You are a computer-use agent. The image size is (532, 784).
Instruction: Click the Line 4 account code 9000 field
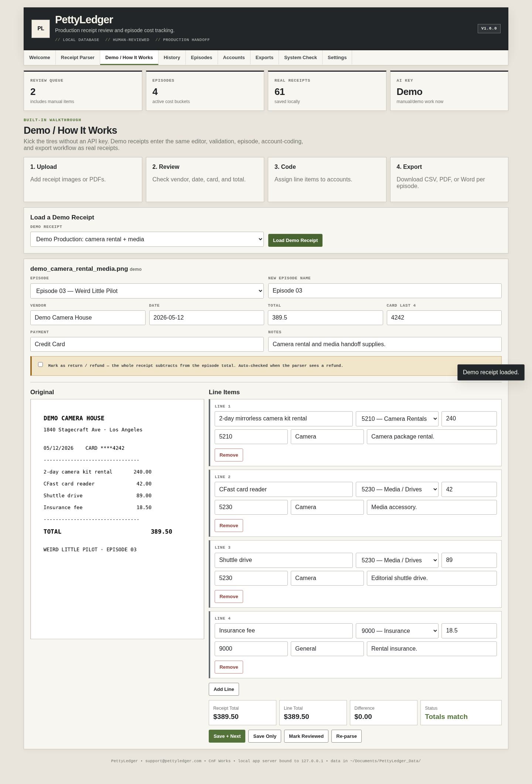[251, 649]
